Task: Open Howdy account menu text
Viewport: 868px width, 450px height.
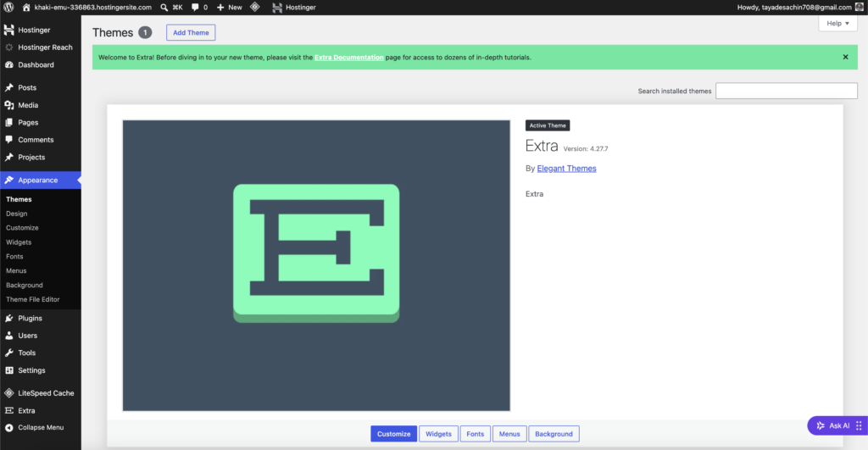Action: (794, 7)
